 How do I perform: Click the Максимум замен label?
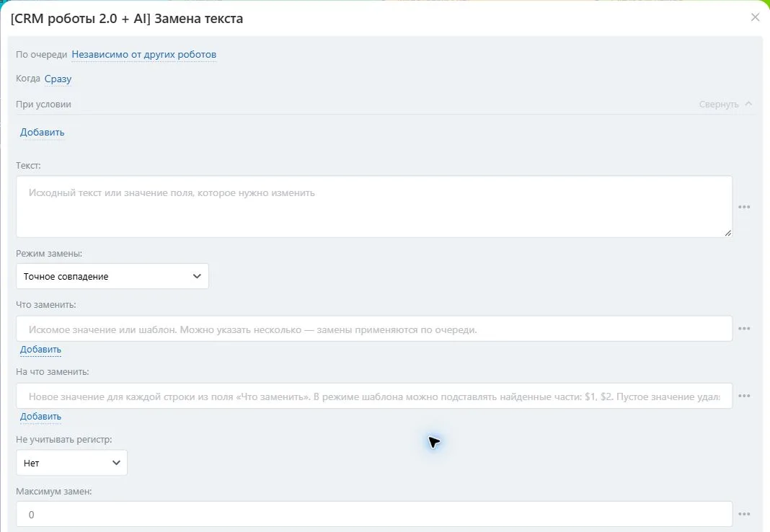coord(54,491)
